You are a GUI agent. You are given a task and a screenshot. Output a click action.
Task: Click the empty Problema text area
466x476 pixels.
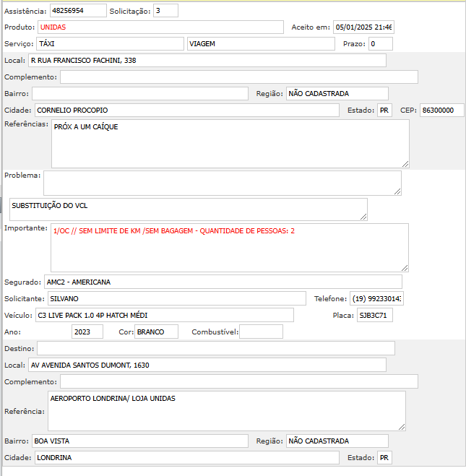pos(222,182)
